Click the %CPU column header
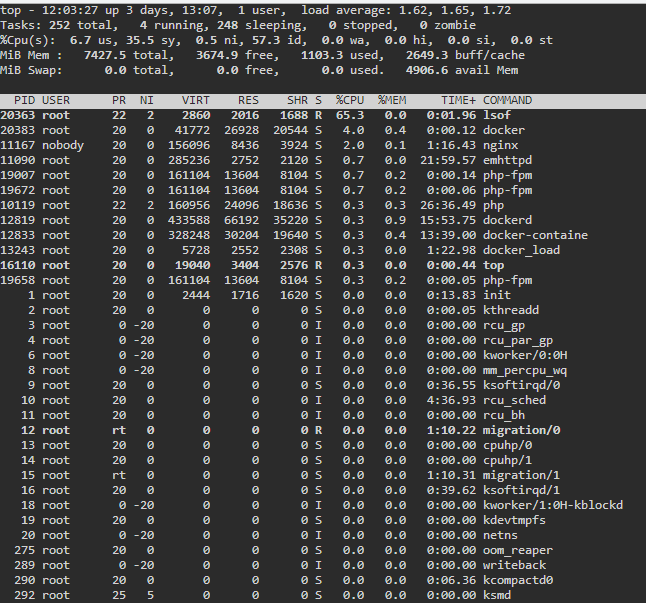The width and height of the screenshot is (646, 603). [x=350, y=100]
